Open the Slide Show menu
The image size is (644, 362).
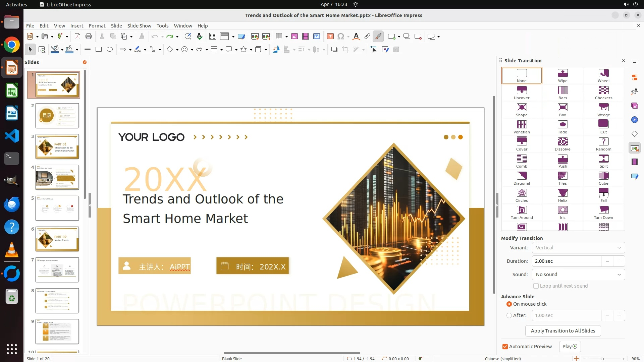(139, 26)
